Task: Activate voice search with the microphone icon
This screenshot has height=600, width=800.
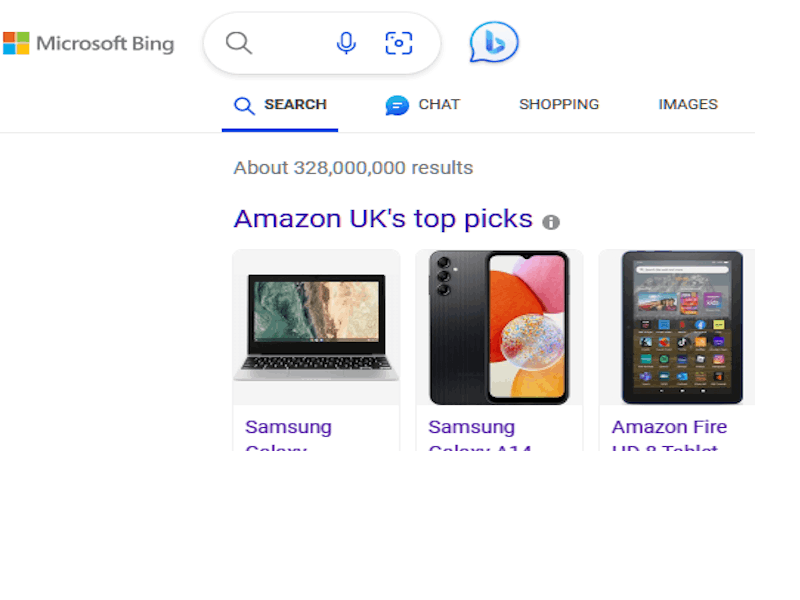Action: 346,43
